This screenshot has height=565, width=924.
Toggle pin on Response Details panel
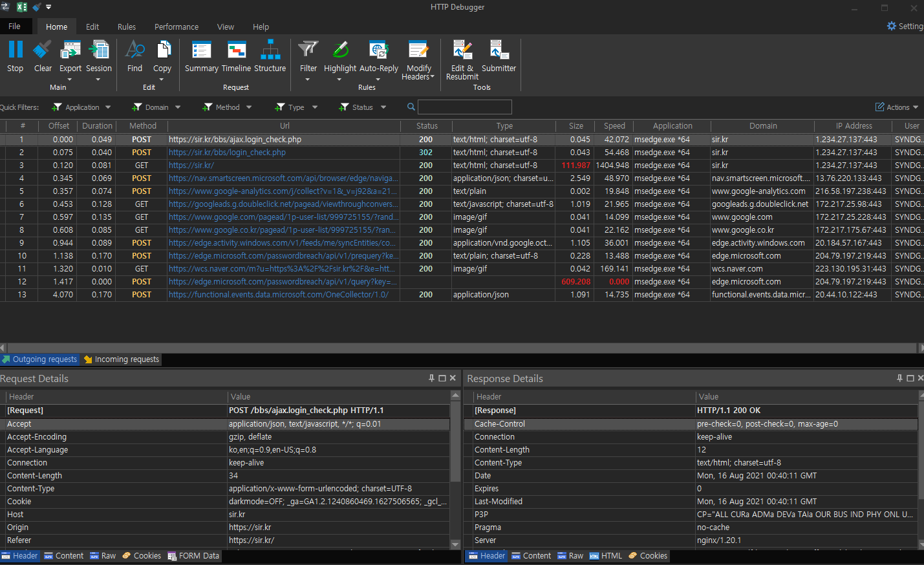click(899, 378)
